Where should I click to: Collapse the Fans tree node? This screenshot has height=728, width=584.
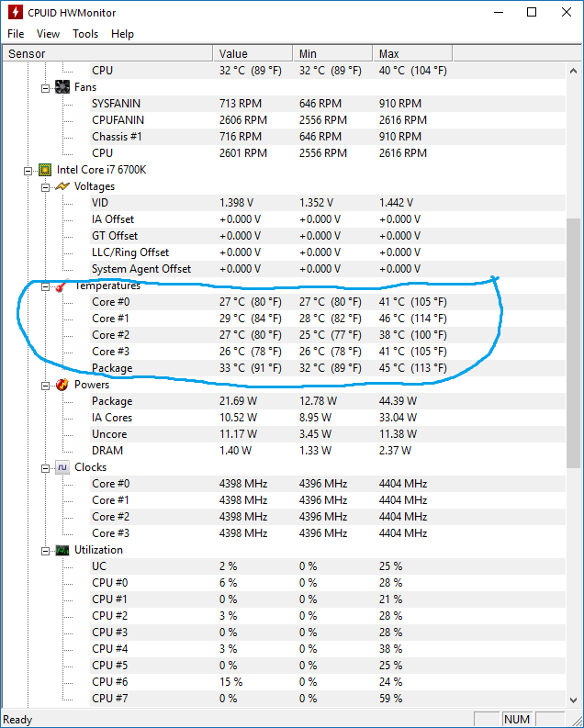click(45, 88)
